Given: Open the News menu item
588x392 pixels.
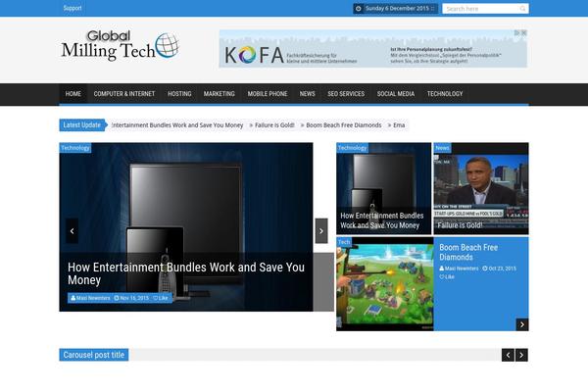Looking at the screenshot, I should tap(307, 94).
